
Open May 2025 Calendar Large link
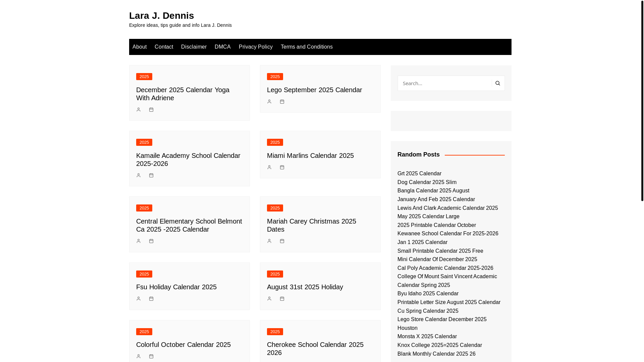point(428,217)
